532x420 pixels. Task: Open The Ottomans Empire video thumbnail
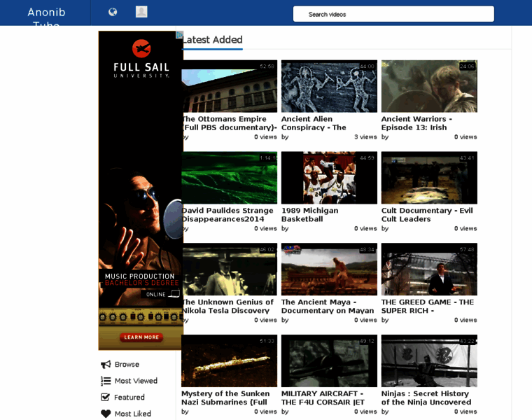[230, 86]
